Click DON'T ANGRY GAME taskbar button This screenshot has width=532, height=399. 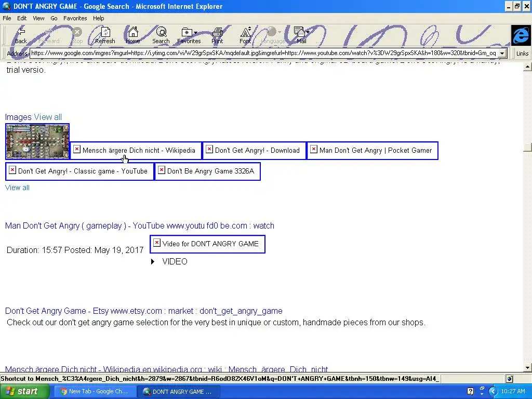(x=179, y=391)
